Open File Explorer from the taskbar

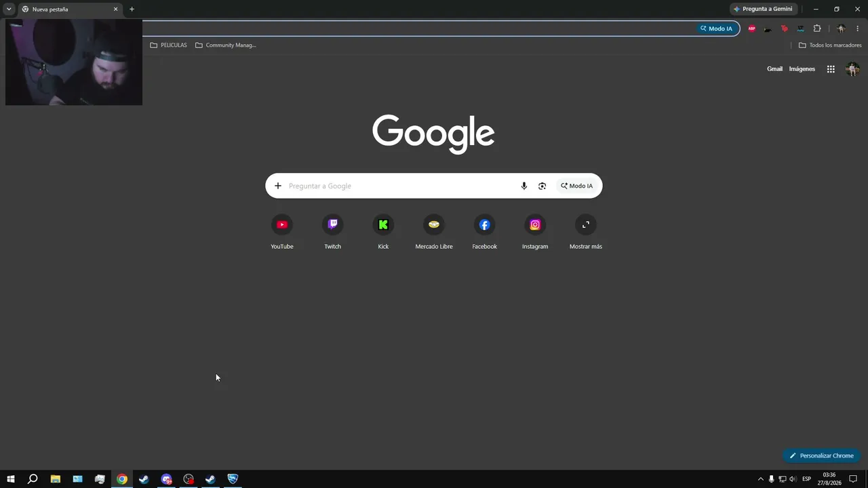56,479
